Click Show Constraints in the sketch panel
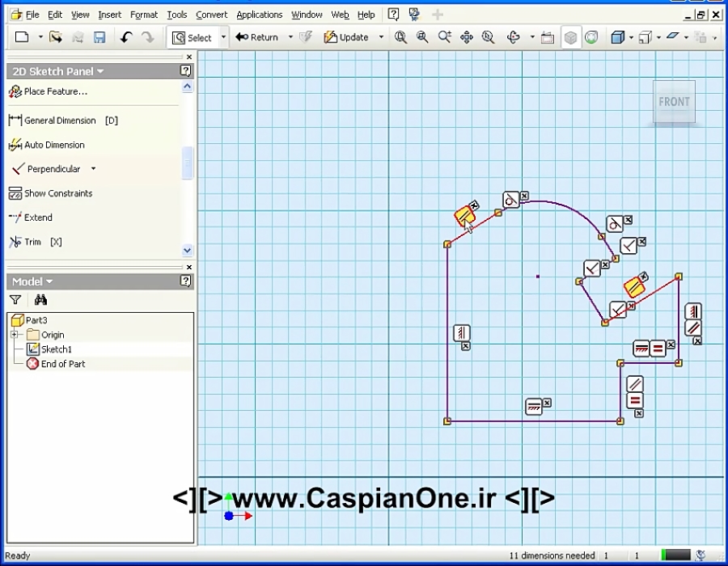 click(x=57, y=193)
